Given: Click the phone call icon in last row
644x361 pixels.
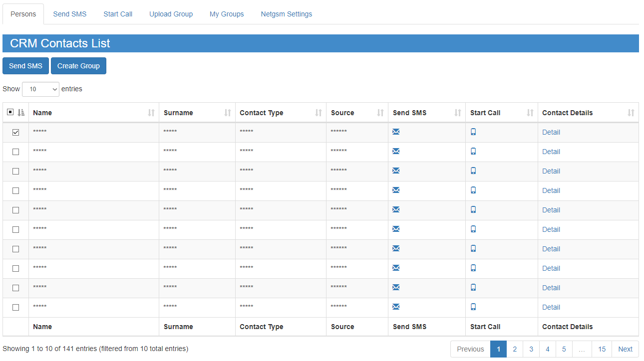Looking at the screenshot, I should tap(473, 307).
